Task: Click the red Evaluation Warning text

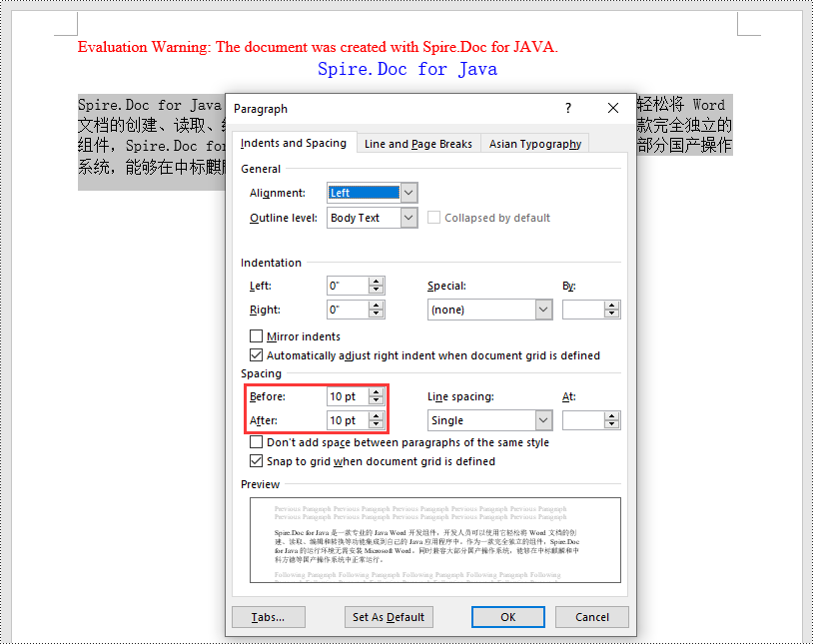Action: [x=318, y=47]
